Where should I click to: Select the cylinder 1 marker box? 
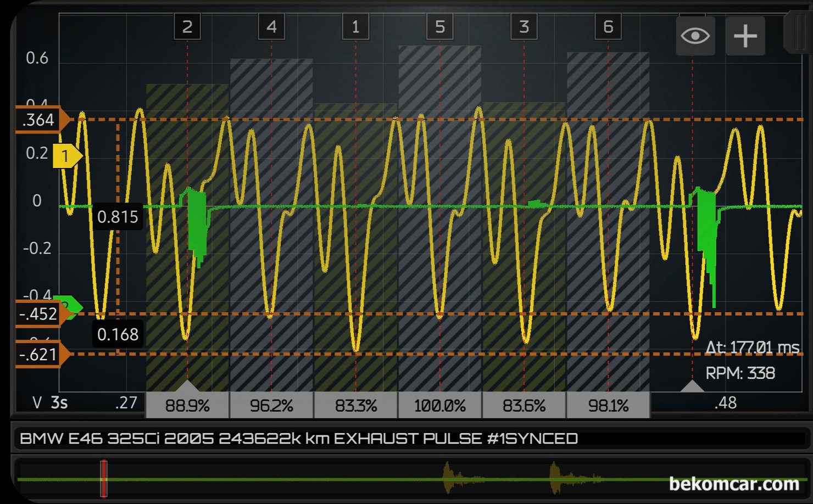click(x=355, y=27)
